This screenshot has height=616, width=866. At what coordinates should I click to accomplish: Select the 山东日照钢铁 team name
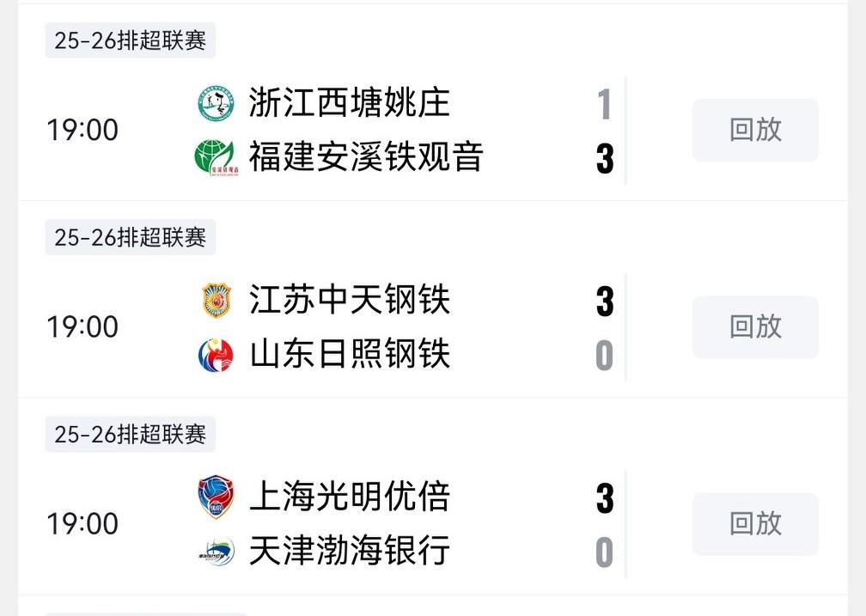(350, 354)
